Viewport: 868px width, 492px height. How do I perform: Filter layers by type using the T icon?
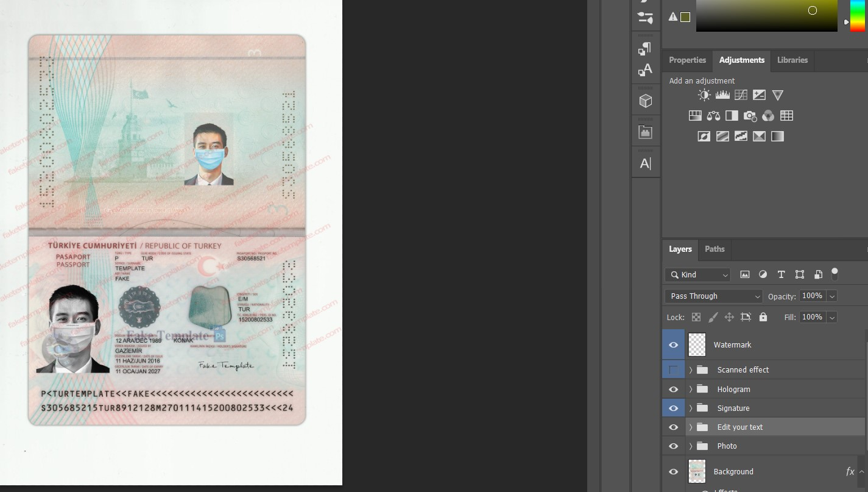tap(781, 274)
